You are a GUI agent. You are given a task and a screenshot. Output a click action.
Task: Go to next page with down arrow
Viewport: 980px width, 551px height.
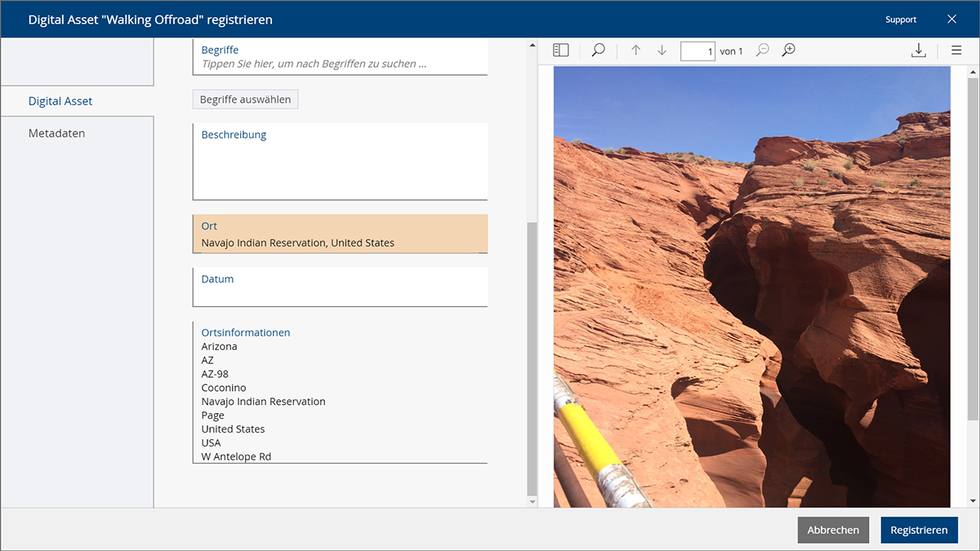pos(662,51)
